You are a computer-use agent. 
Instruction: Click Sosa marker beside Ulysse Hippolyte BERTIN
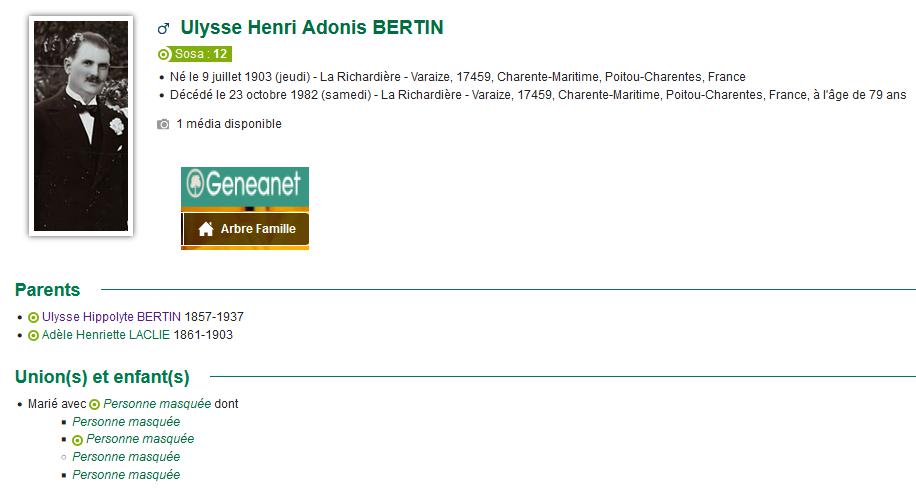[33, 317]
